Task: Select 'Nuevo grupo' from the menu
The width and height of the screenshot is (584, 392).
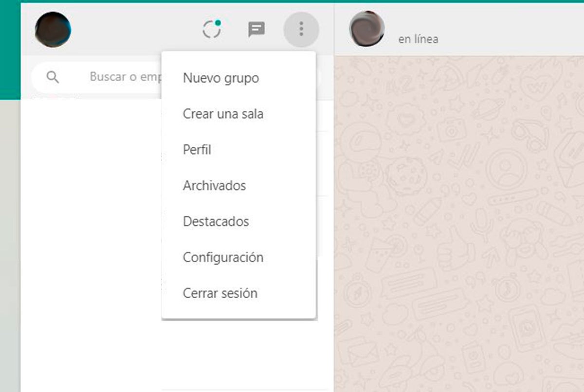Action: coord(221,78)
